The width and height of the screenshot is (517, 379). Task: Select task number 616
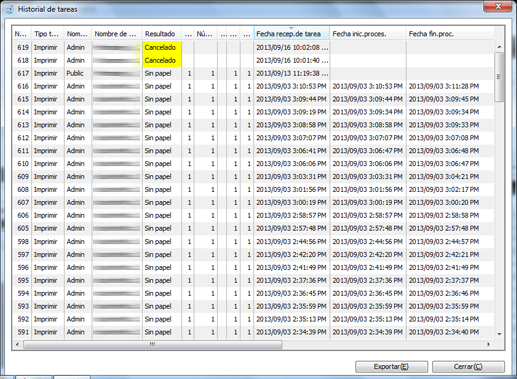click(23, 86)
